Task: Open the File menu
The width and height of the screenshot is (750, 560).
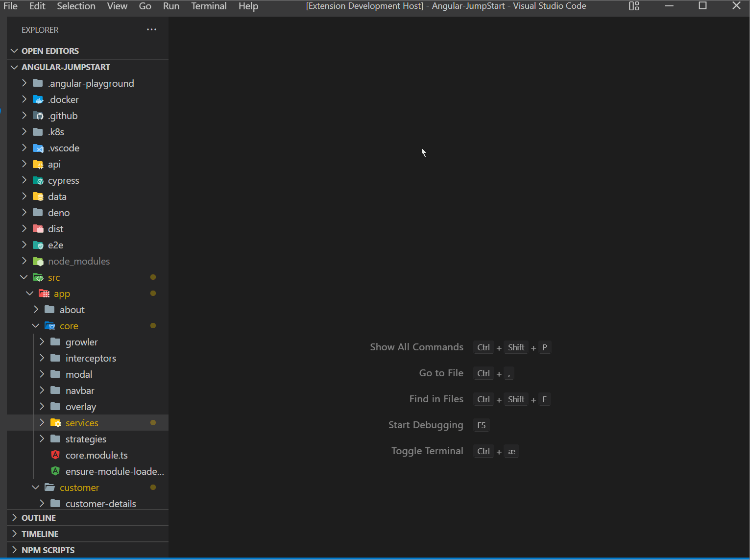Action: click(x=10, y=6)
